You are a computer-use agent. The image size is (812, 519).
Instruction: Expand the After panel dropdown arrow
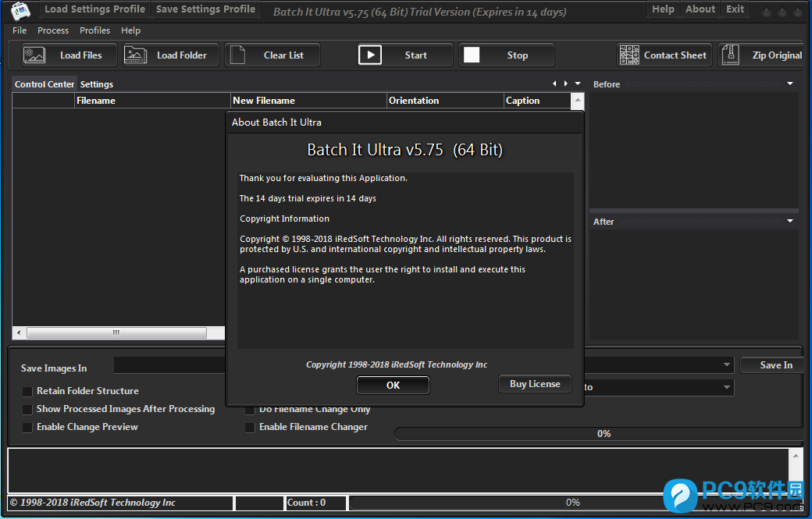[x=790, y=221]
